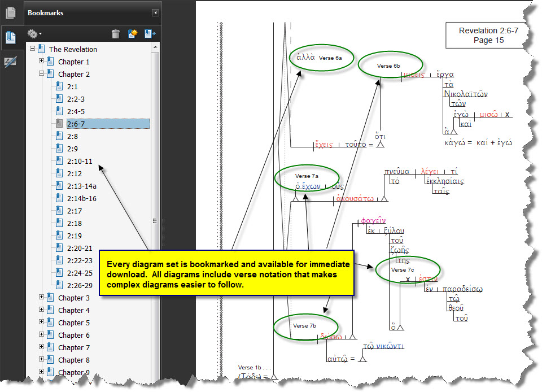
Task: Expand the Chapter 1 bookmark
Action: [x=41, y=62]
